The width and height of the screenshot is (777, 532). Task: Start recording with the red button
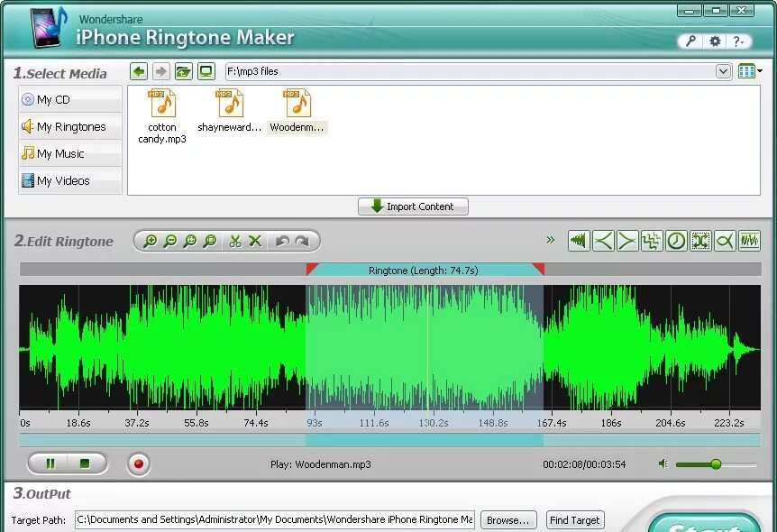138,463
